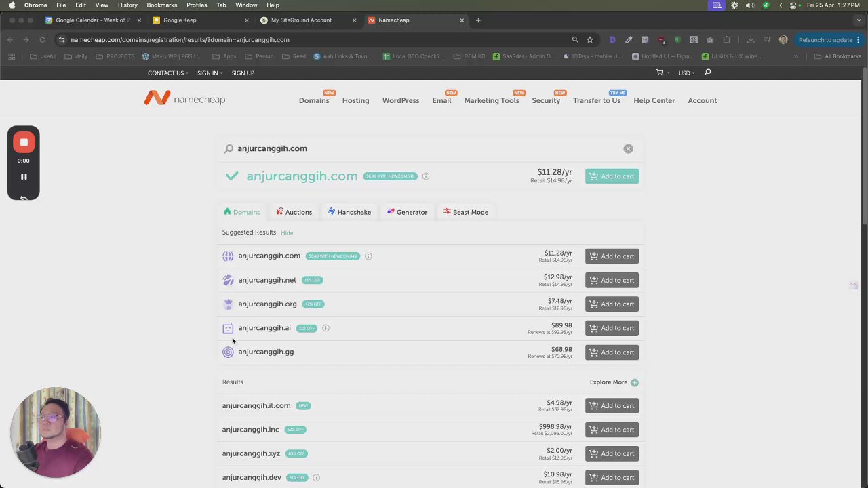Screen dimensions: 868x488
Task: Show info icon for anjurcanggih.ai
Action: (325, 328)
